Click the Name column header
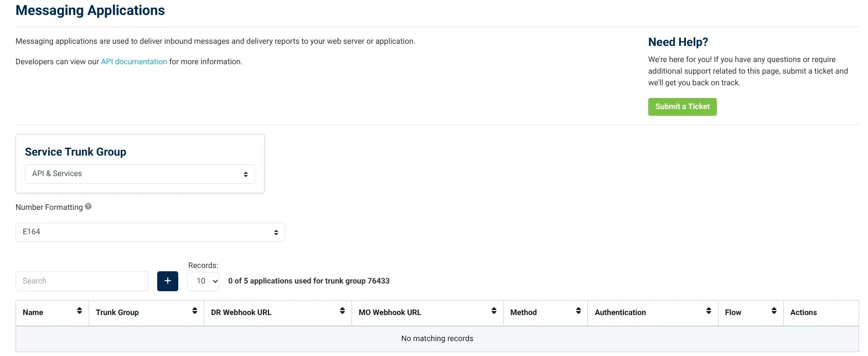This screenshot has width=868, height=356. pyautogui.click(x=33, y=313)
